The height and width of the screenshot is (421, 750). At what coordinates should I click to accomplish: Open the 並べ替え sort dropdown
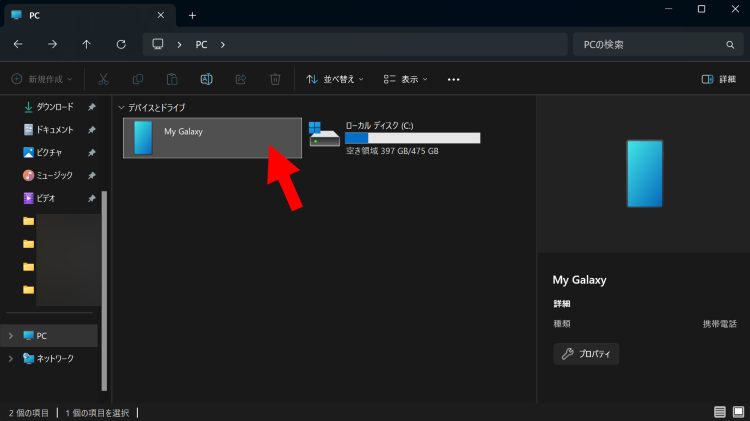coord(335,79)
